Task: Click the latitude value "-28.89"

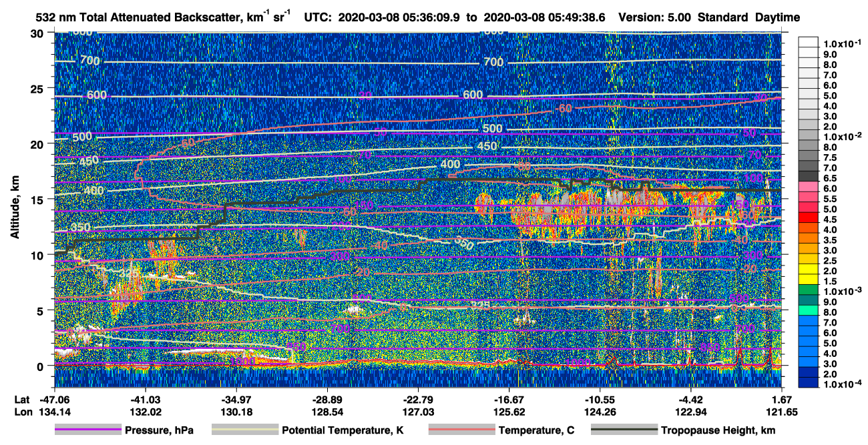Action: pos(327,399)
